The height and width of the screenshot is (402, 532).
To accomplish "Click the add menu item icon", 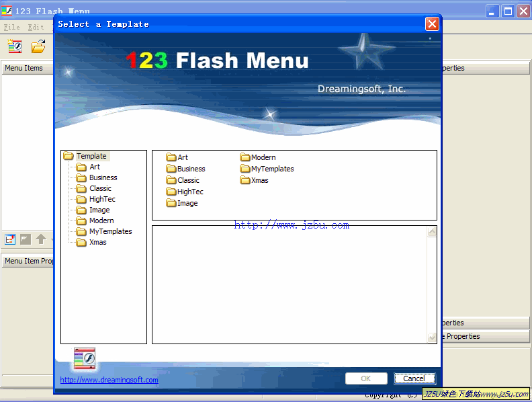I will click(x=10, y=239).
